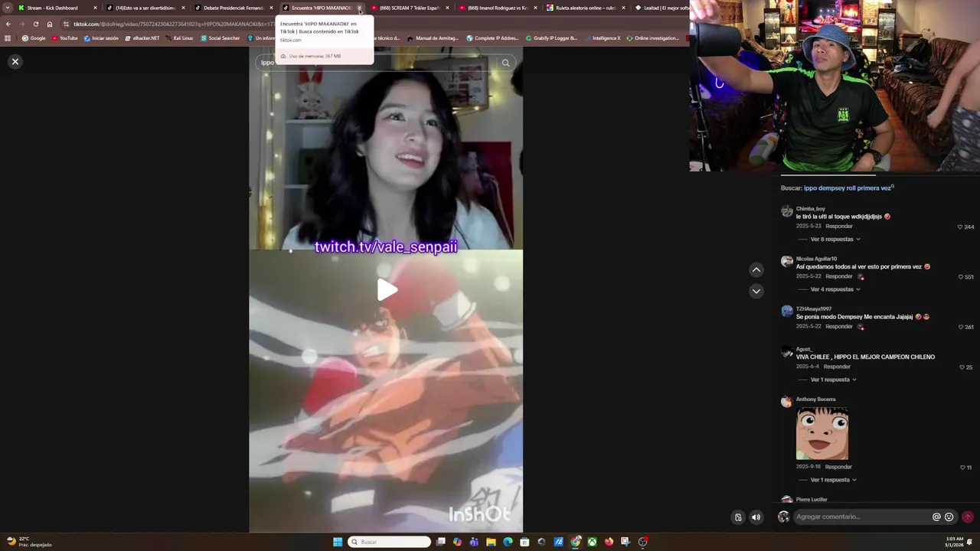980x551 pixels.
Task: Close the TikTok video viewer with X
Action: click(15, 61)
